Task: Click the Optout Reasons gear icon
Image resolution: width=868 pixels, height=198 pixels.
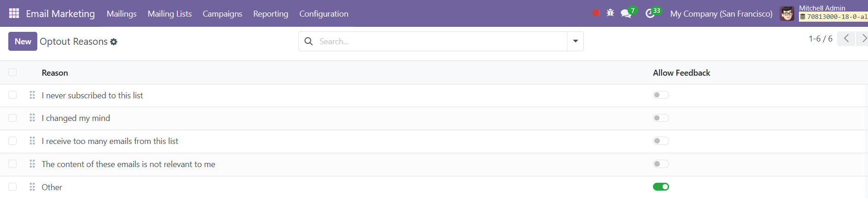Action: click(114, 42)
